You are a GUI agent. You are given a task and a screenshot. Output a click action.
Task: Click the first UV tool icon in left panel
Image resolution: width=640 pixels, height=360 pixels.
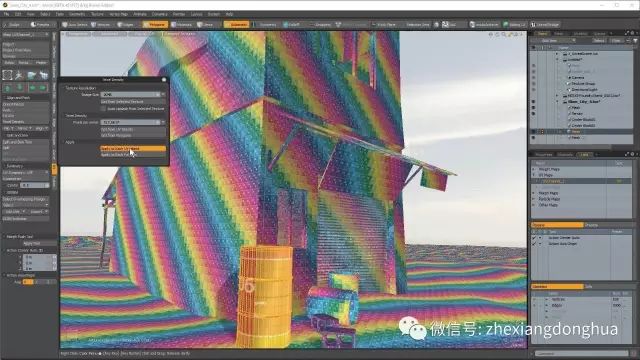[7, 75]
